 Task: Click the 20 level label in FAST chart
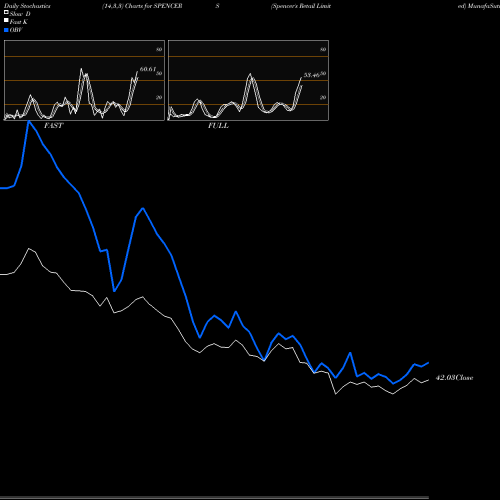click(159, 97)
